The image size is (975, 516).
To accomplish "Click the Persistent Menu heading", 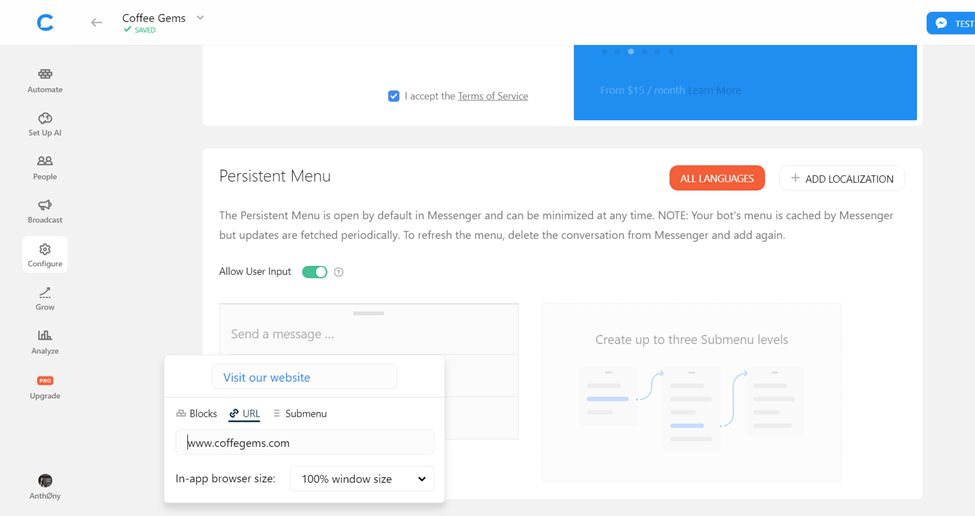I will pos(275,176).
